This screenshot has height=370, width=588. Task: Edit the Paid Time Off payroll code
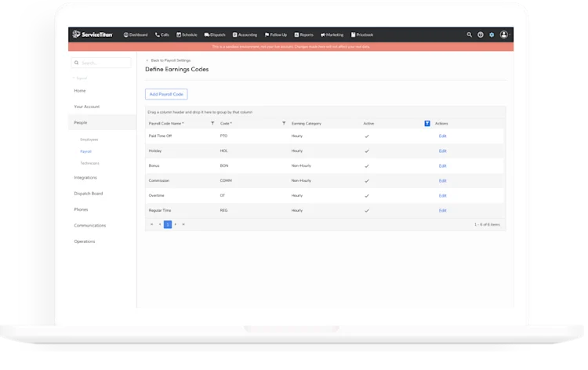(442, 136)
